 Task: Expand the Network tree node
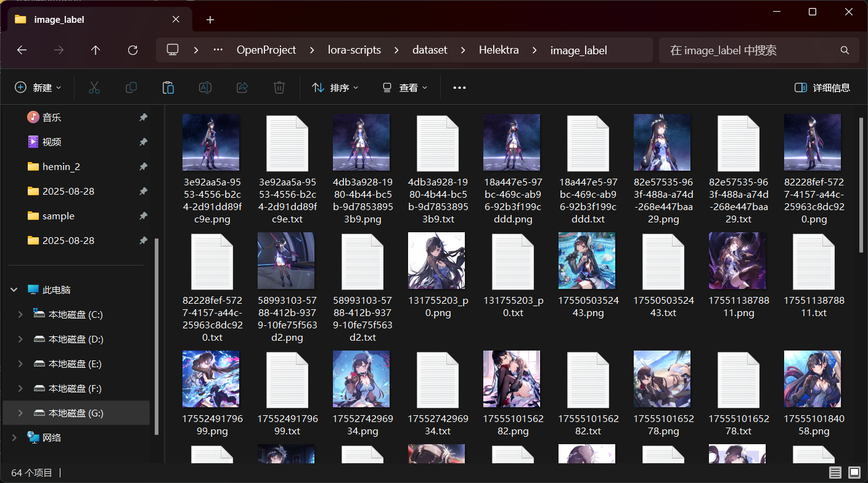click(x=14, y=437)
